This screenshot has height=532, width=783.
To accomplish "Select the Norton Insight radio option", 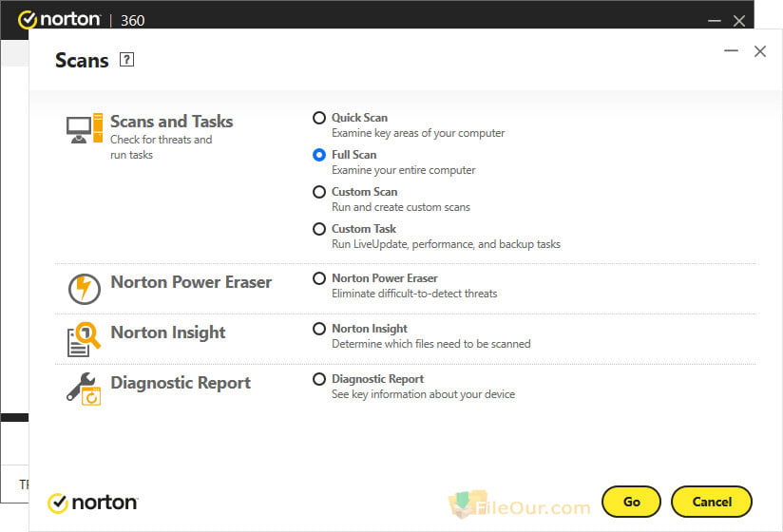I will [319, 329].
